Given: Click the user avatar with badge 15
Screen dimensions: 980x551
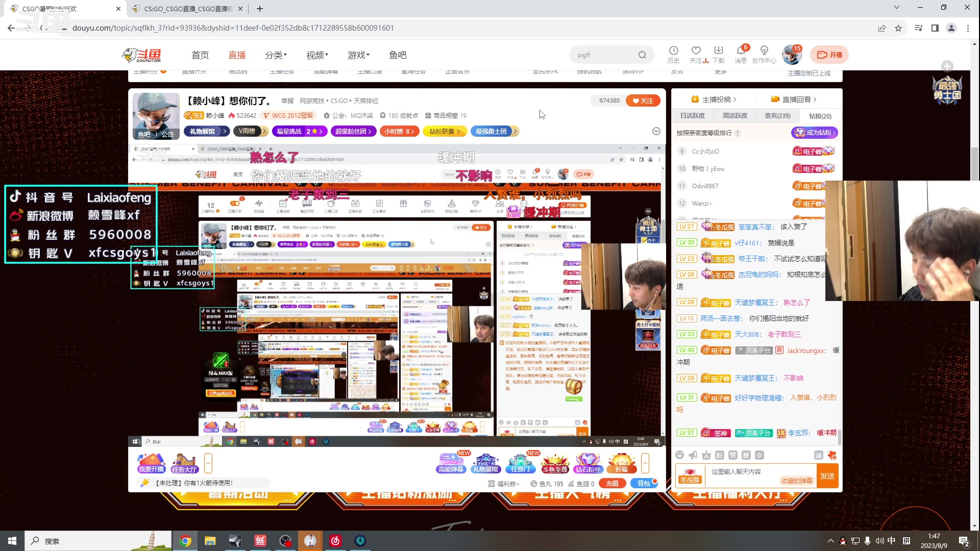Looking at the screenshot, I should pyautogui.click(x=792, y=55).
